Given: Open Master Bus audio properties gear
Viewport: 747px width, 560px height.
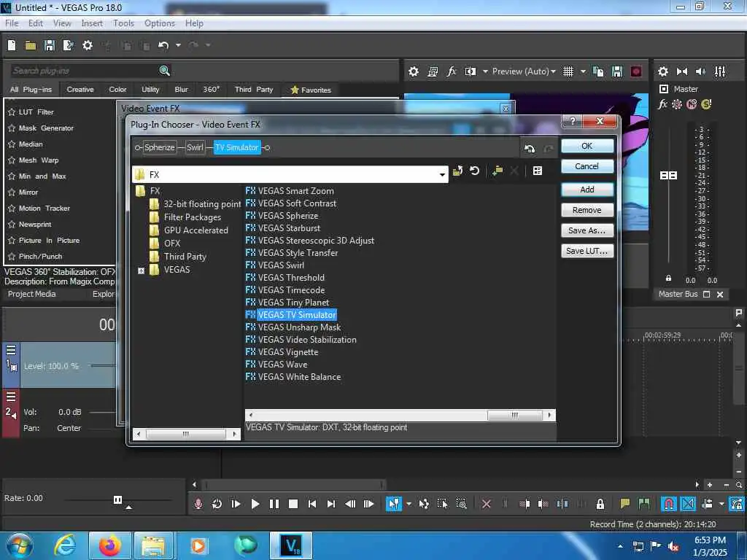Looking at the screenshot, I should 663,71.
